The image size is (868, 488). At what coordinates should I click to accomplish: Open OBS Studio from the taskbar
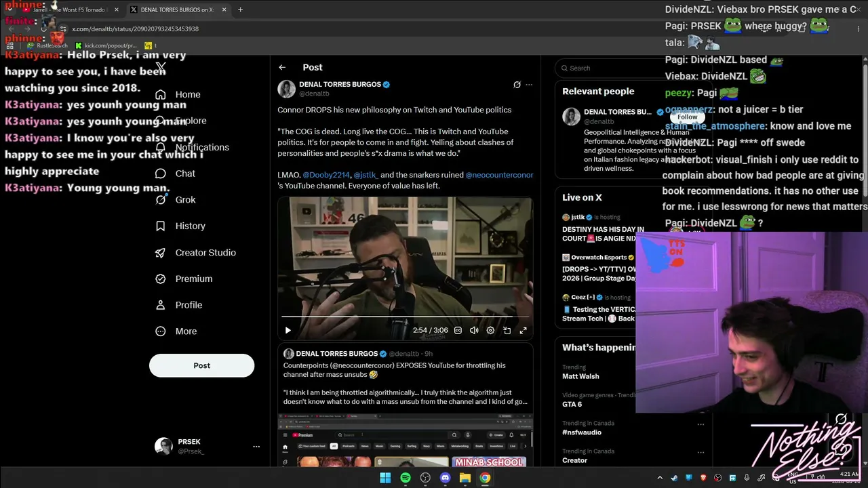coord(425,478)
